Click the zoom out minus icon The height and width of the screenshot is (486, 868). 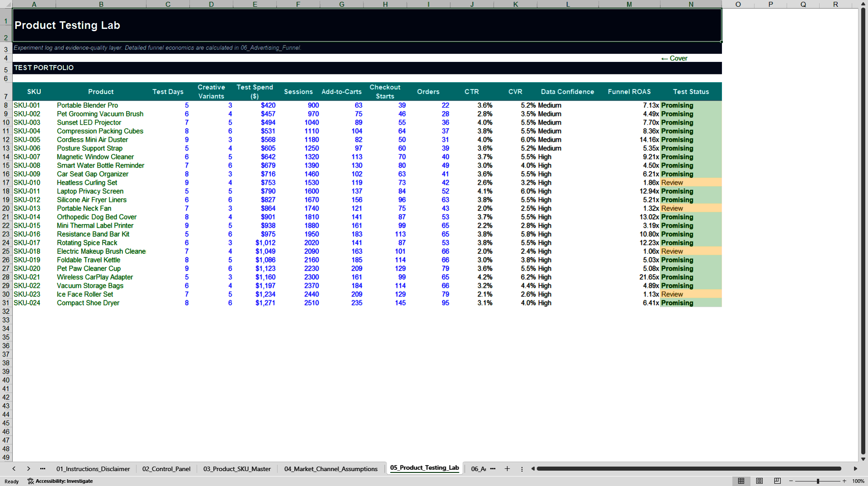point(791,481)
